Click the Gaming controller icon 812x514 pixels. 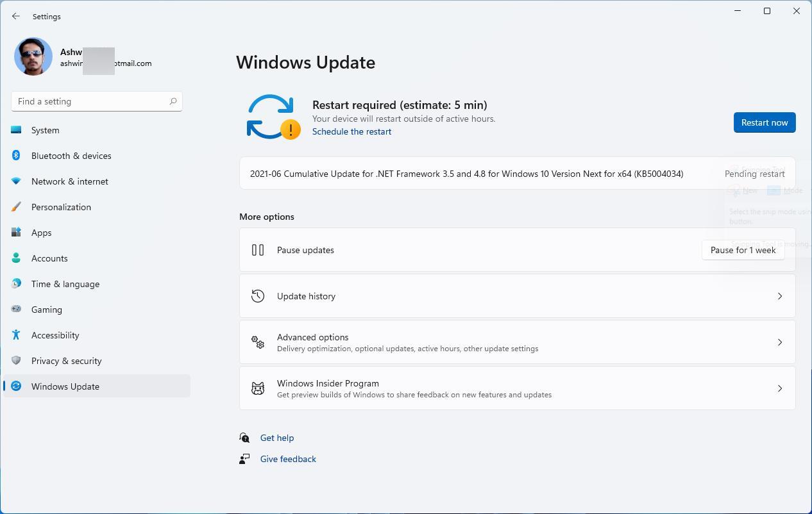pos(17,310)
